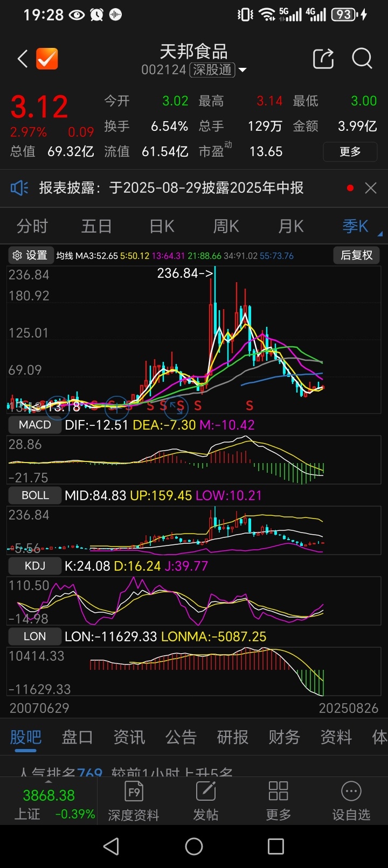The width and height of the screenshot is (388, 868).
Task: Tap Android recent apps button
Action: point(276,846)
